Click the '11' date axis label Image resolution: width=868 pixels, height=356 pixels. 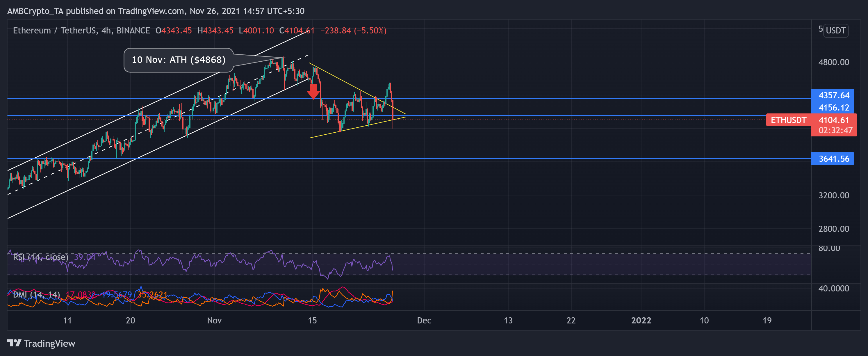[67, 320]
